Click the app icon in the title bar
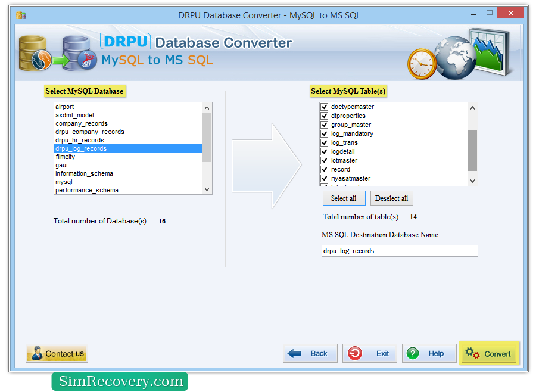The width and height of the screenshot is (536, 392). tap(21, 15)
